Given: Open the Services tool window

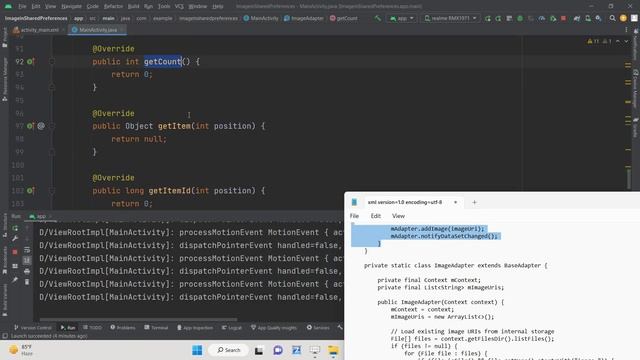Looking at the screenshot, I should (318, 327).
